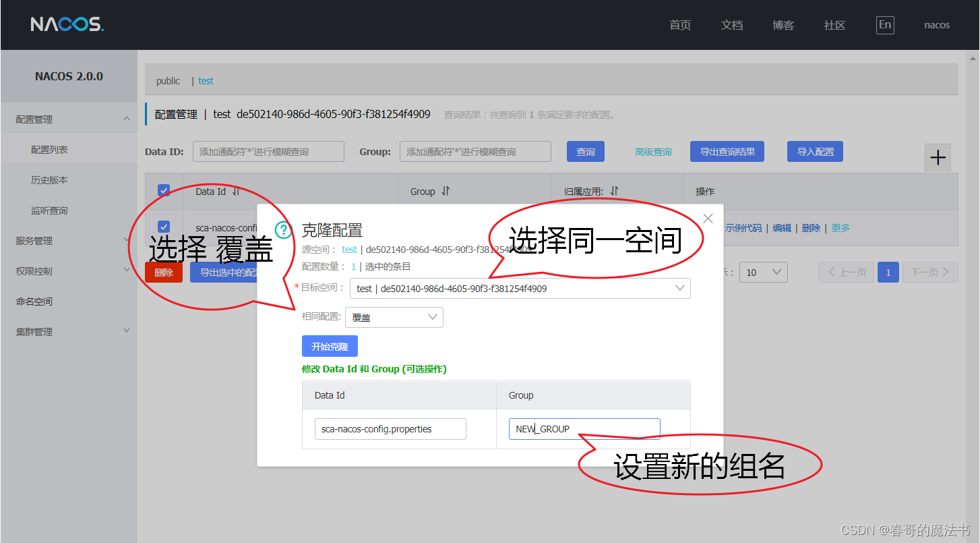Click 导入配置 button

pos(815,152)
